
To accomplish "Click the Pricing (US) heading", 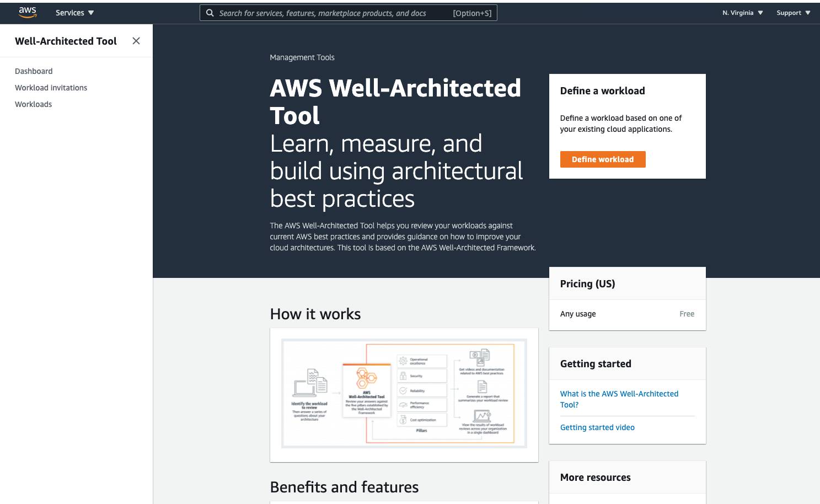I will 587,283.
